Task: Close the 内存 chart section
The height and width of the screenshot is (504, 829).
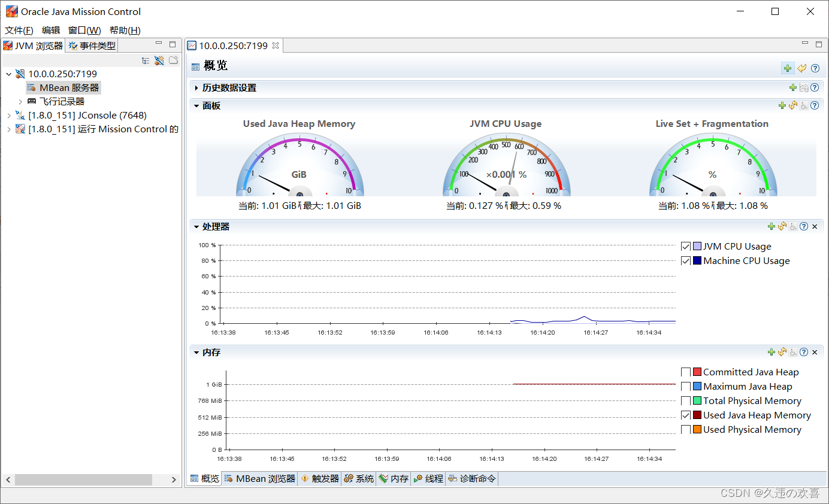Action: click(815, 353)
